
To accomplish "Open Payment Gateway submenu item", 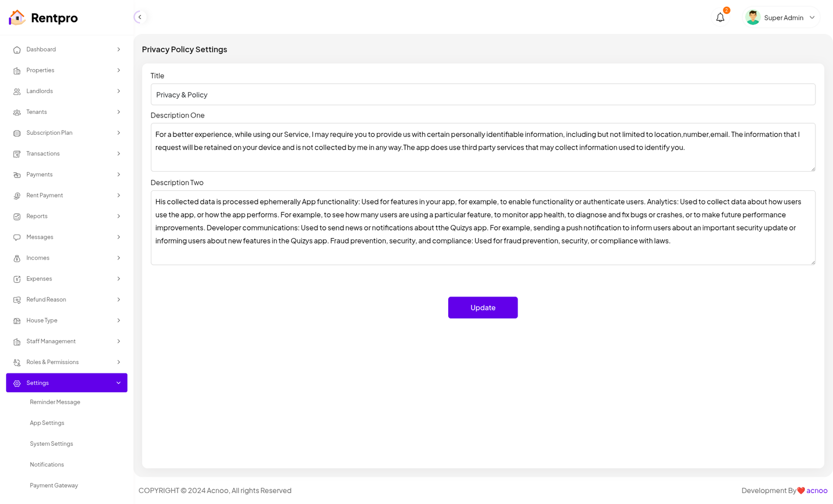I will click(x=54, y=485).
